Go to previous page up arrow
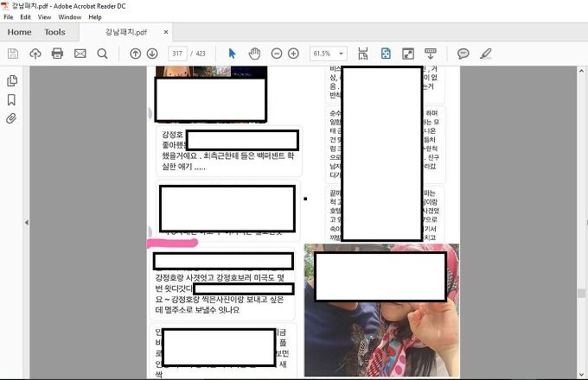This screenshot has height=380, width=588. click(x=136, y=54)
